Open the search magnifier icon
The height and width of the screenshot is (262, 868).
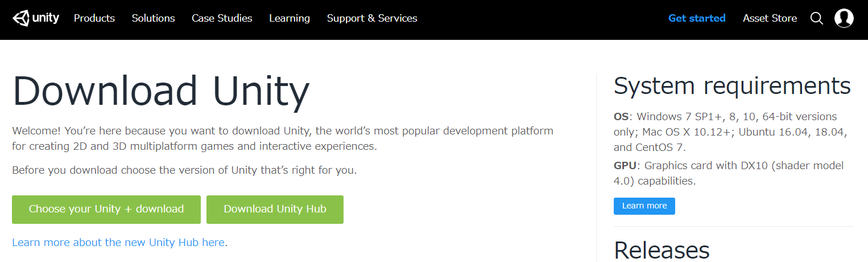[x=817, y=18]
